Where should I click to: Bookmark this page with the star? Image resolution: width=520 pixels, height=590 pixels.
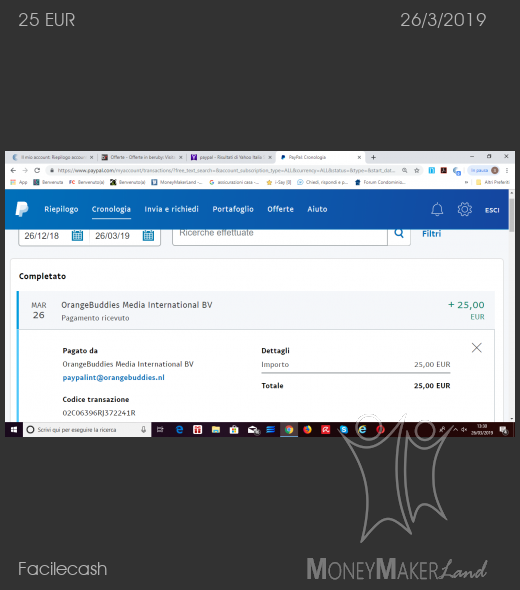(417, 170)
